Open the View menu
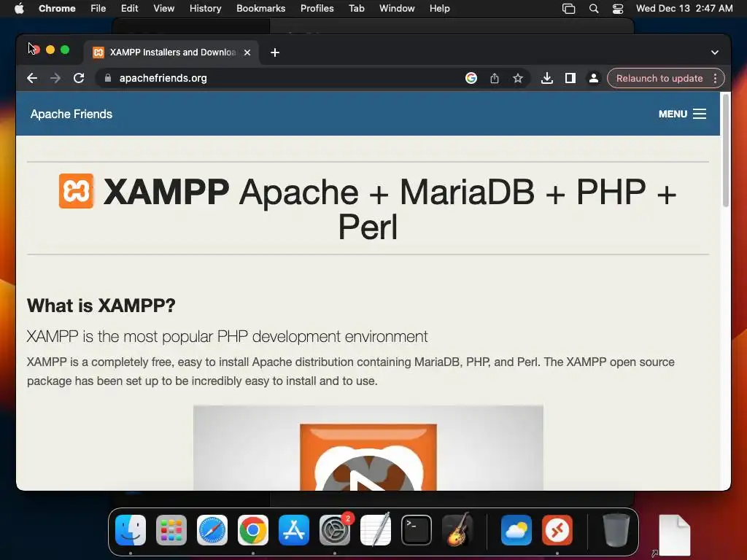Image resolution: width=747 pixels, height=560 pixels. pos(163,9)
